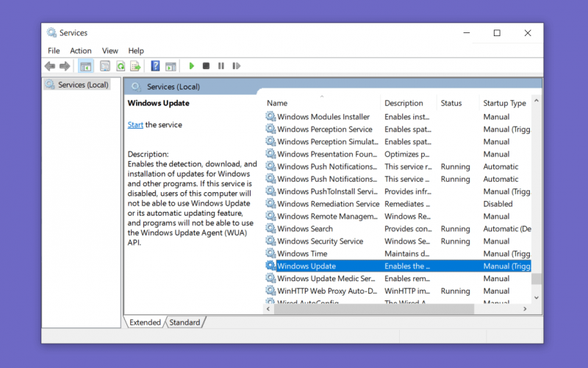The height and width of the screenshot is (368, 588).
Task: Stop the service with the stop icon
Action: click(x=206, y=66)
